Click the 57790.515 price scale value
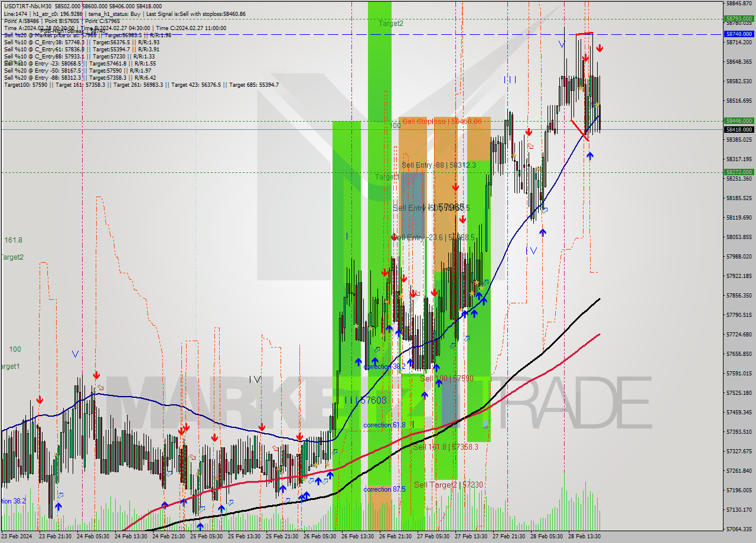Viewport: 756px width, 543px height. click(x=739, y=315)
